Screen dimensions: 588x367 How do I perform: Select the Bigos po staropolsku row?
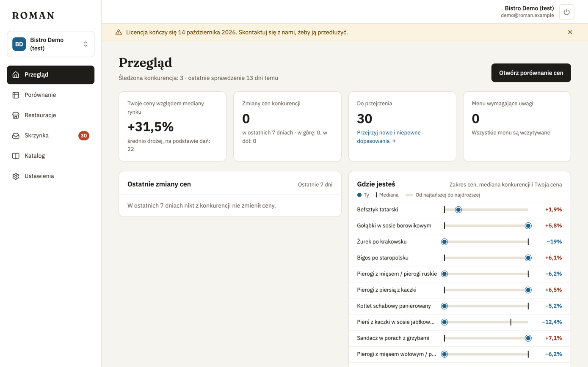tap(459, 258)
